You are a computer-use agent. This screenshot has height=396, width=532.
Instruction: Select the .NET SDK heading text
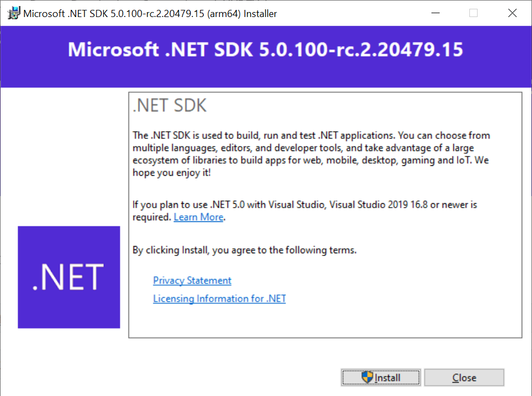[169, 105]
